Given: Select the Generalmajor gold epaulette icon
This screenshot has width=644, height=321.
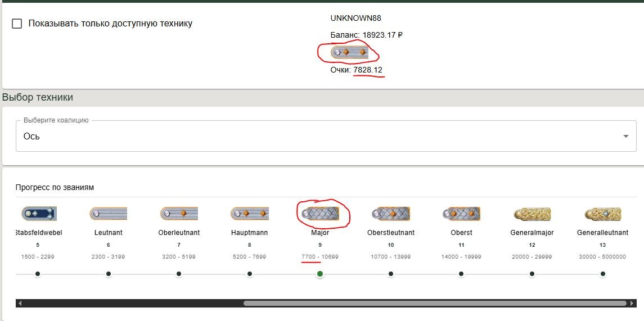Looking at the screenshot, I should 532,214.
